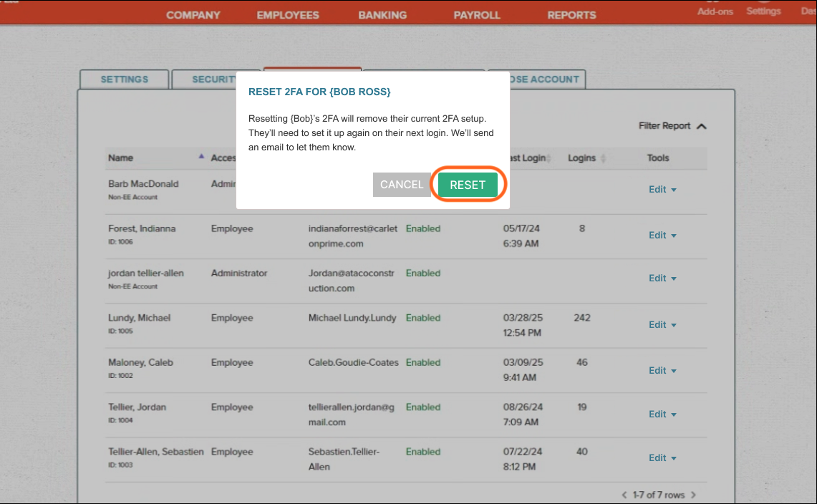
Task: Open Add-ons in the top bar
Action: pos(715,11)
